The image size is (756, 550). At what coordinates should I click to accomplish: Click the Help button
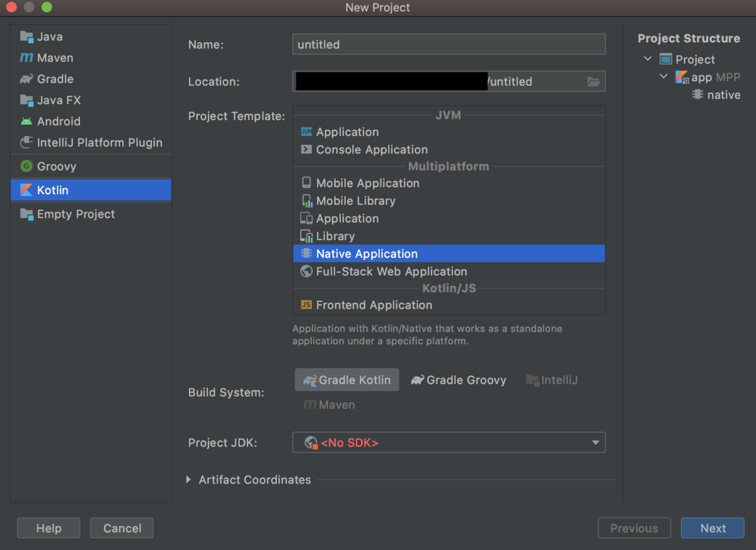point(49,528)
